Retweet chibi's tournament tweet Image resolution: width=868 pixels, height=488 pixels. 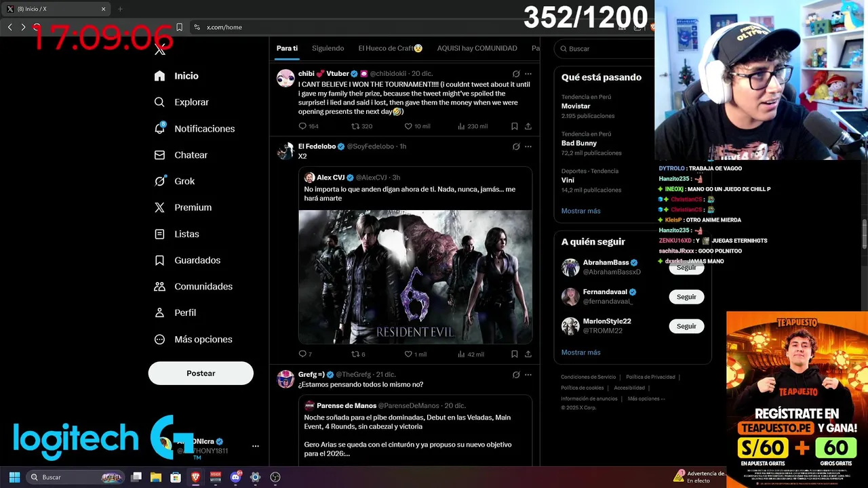(361, 126)
